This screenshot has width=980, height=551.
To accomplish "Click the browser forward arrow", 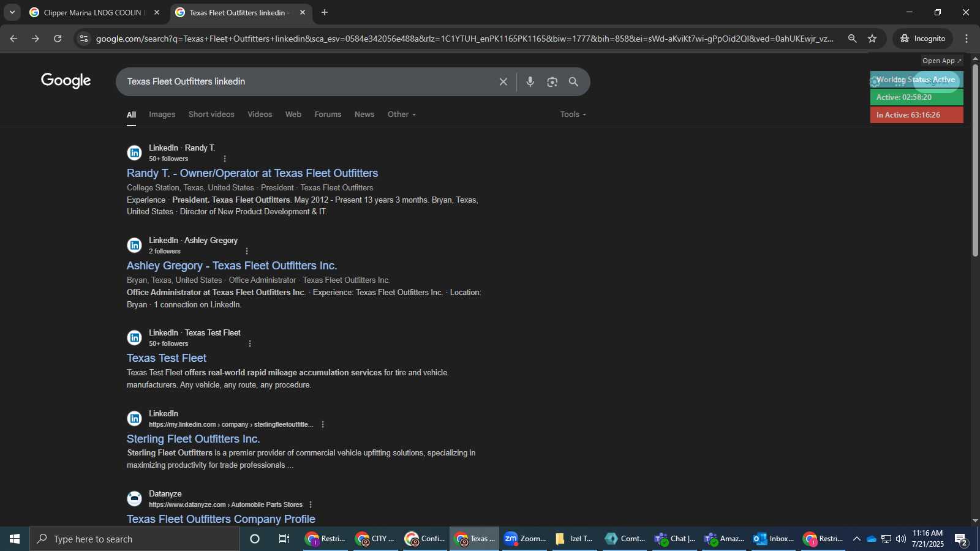I will tap(36, 39).
